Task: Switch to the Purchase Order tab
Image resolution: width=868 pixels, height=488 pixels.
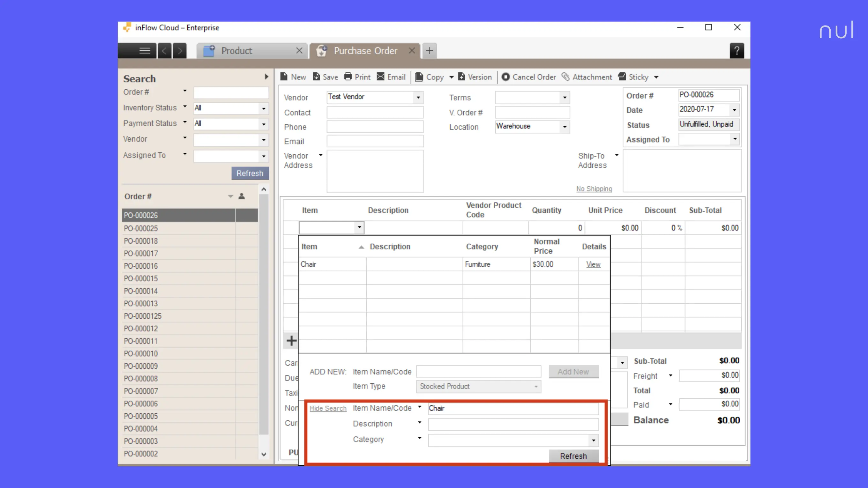Action: (x=364, y=51)
